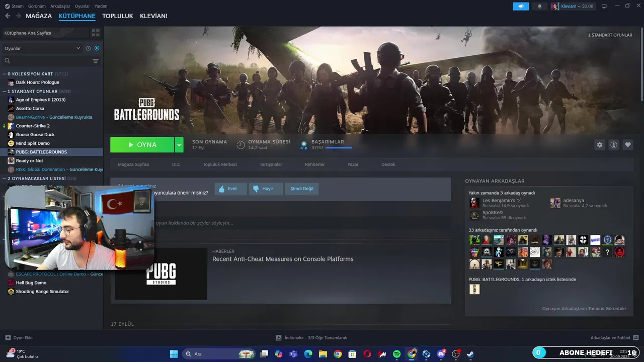644x362 pixels.
Task: Open Topluluk Merkezi link
Action: tap(220, 164)
